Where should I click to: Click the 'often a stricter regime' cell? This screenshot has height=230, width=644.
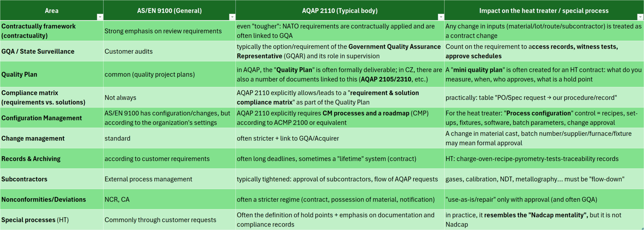coord(340,199)
